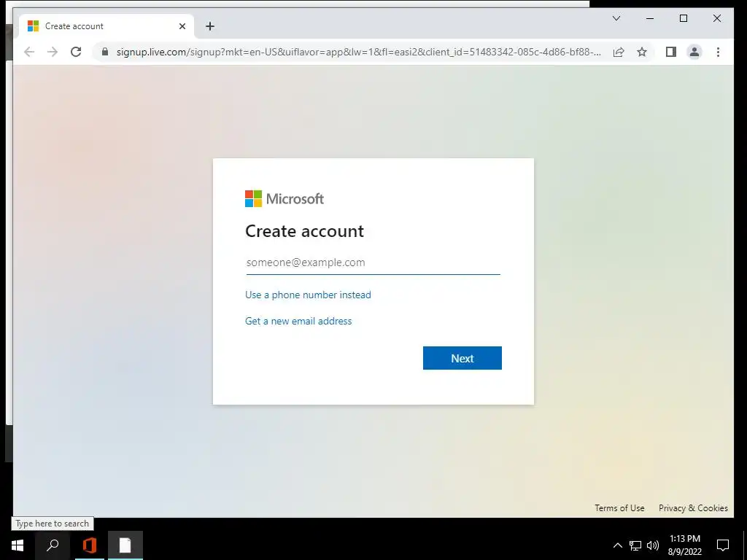The width and height of the screenshot is (747, 560).
Task: Open Chrome three-dot menu
Action: coord(718,52)
